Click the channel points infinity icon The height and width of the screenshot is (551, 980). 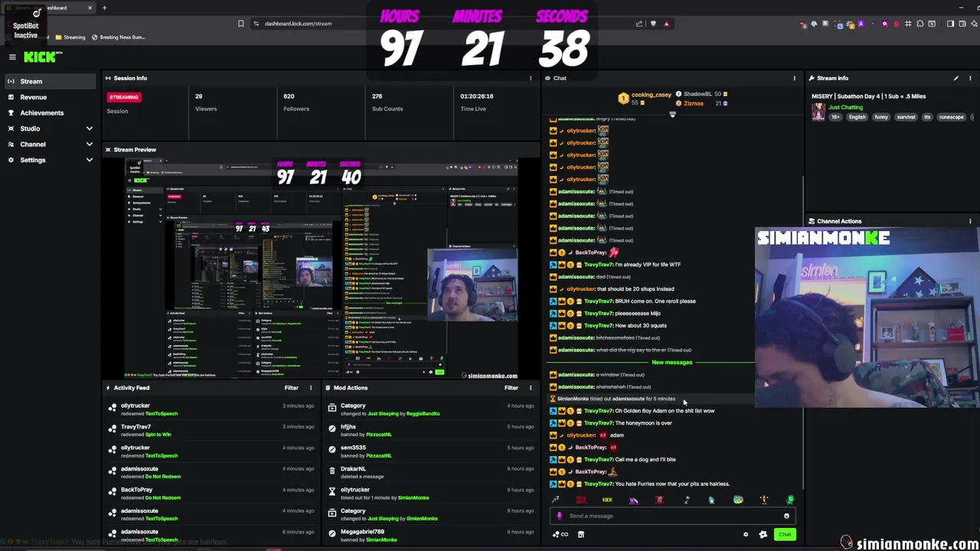[561, 534]
